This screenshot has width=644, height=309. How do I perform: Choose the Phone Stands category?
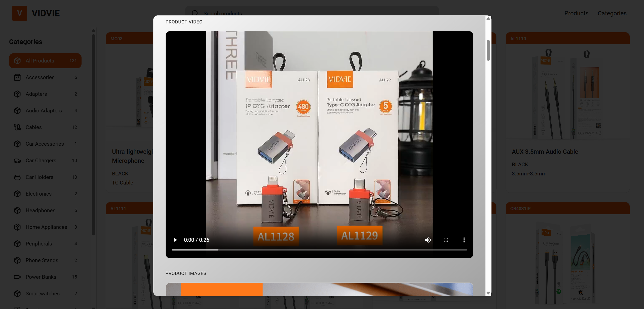[45, 260]
